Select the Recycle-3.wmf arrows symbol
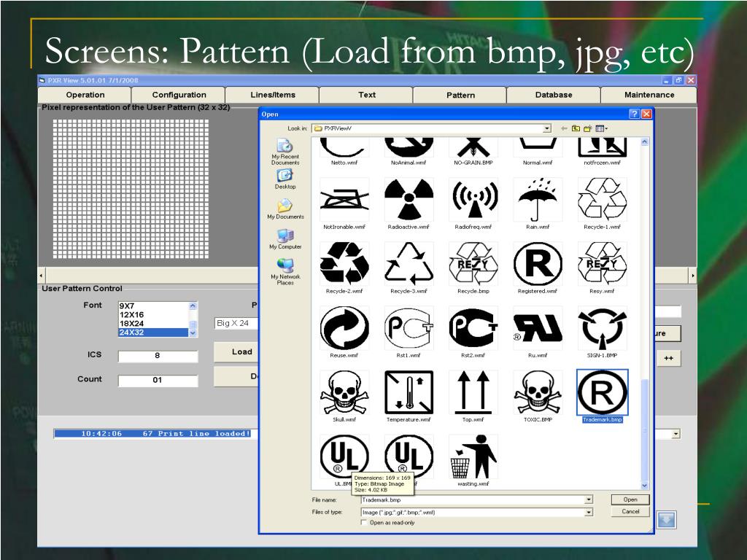This screenshot has height=560, width=747. click(x=409, y=268)
